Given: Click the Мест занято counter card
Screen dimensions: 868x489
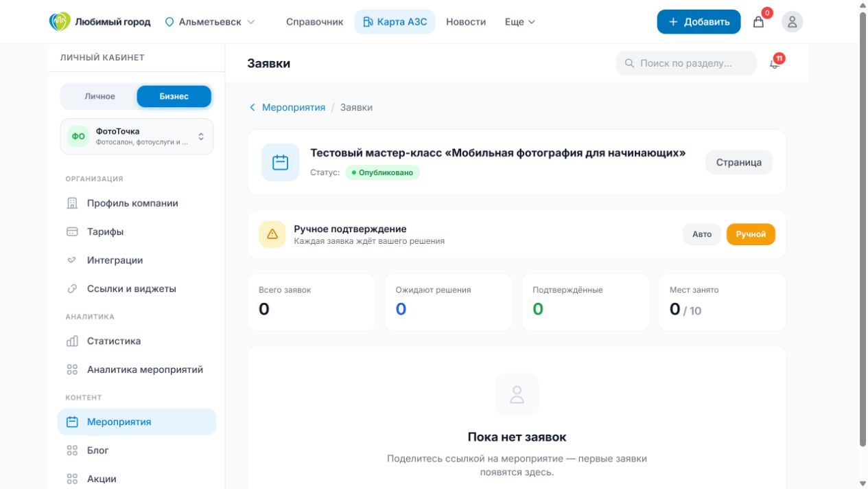Looking at the screenshot, I should pyautogui.click(x=722, y=302).
